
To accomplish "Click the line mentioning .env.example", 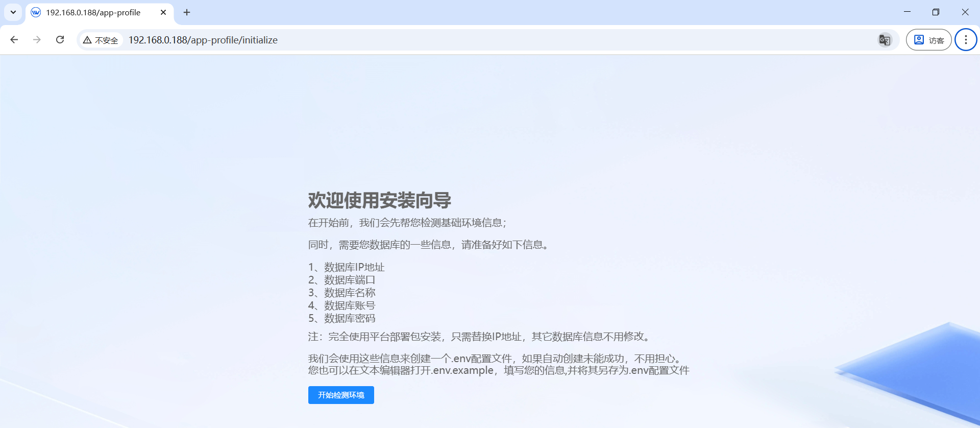I will 499,370.
